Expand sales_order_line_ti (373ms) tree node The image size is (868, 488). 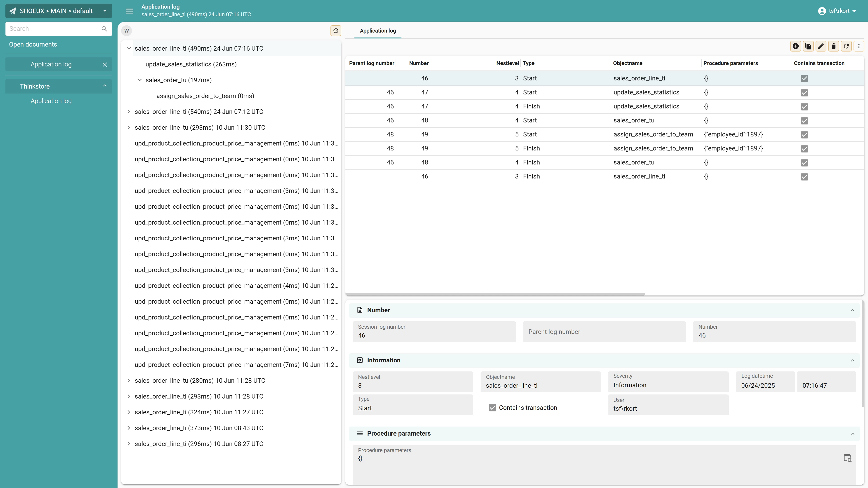[129, 428]
